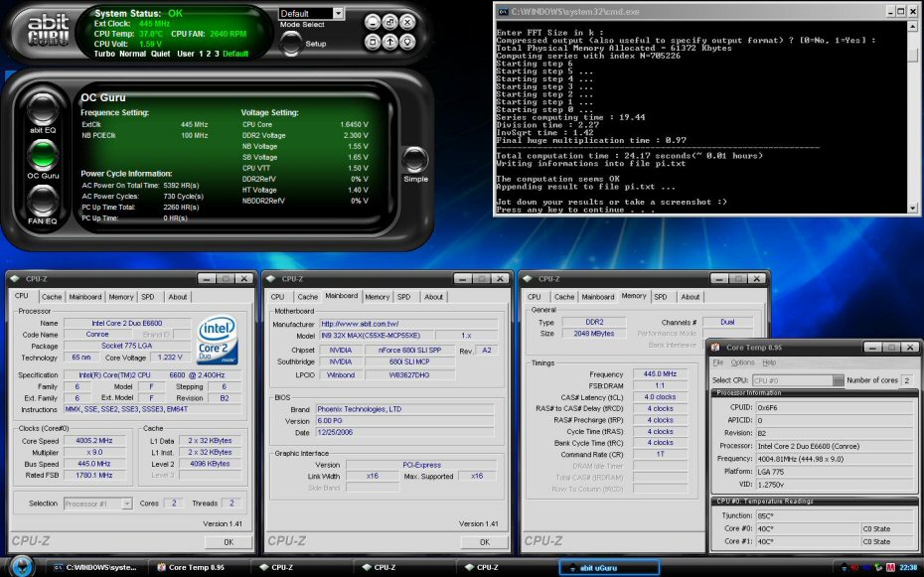Viewport: 924px width, 577px height.
Task: Open SPD tab in CPU-Z memory window
Action: click(x=661, y=297)
